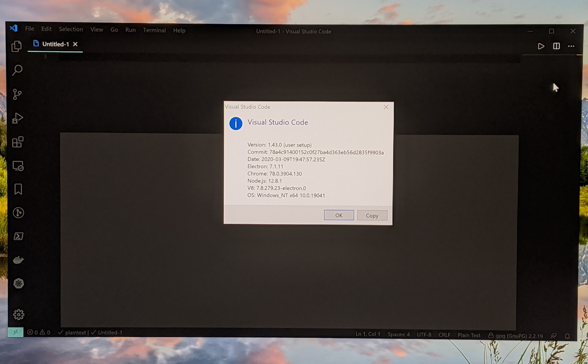Split the editor to the right
The height and width of the screenshot is (364, 588).
pos(556,46)
